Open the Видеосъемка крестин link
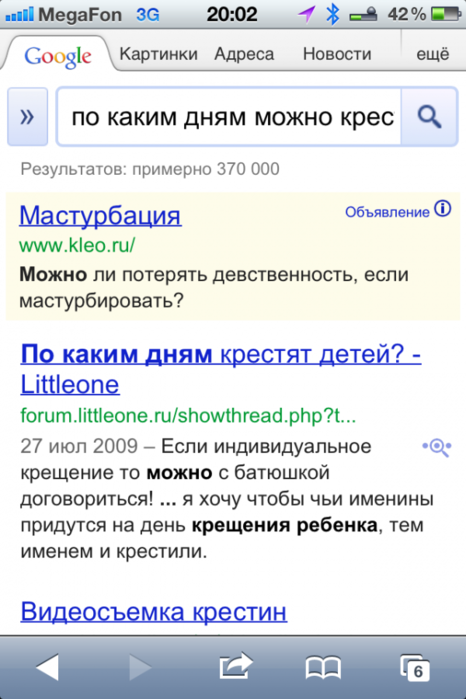The image size is (466, 699). coord(154,611)
